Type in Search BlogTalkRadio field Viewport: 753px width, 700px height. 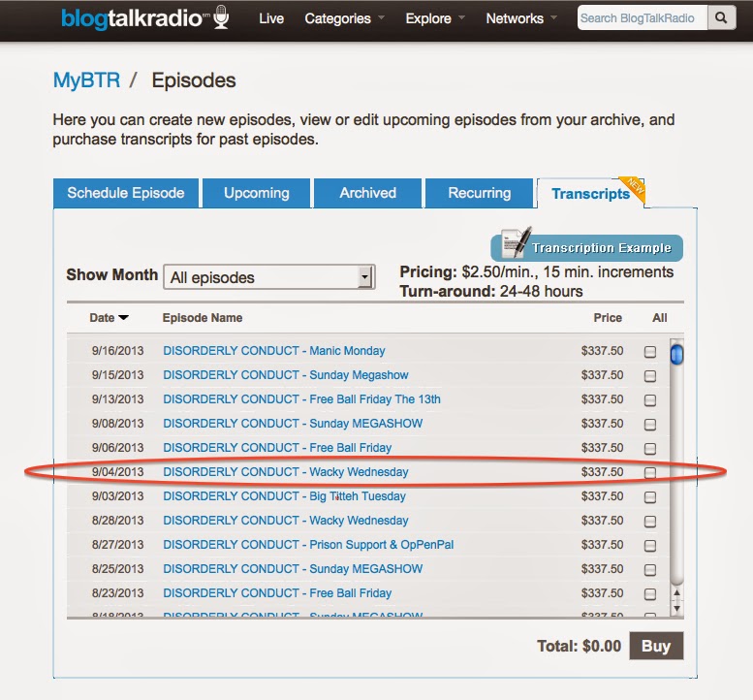point(643,17)
